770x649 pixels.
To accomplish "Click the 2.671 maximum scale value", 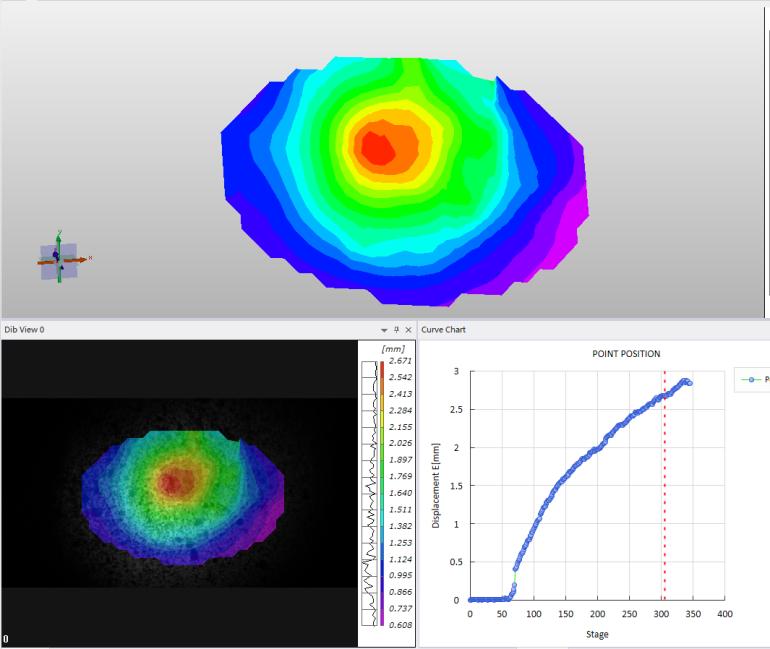I will pos(400,361).
